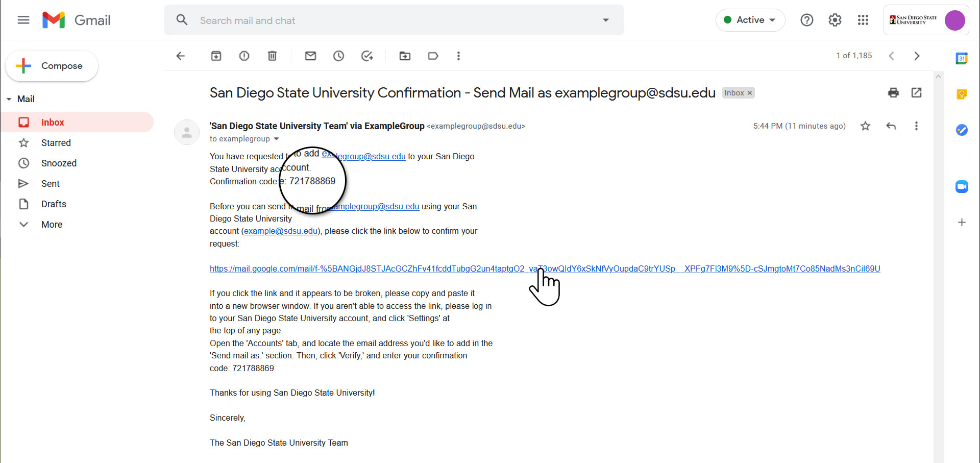
Task: Open the Google apps grid
Action: 863,20
